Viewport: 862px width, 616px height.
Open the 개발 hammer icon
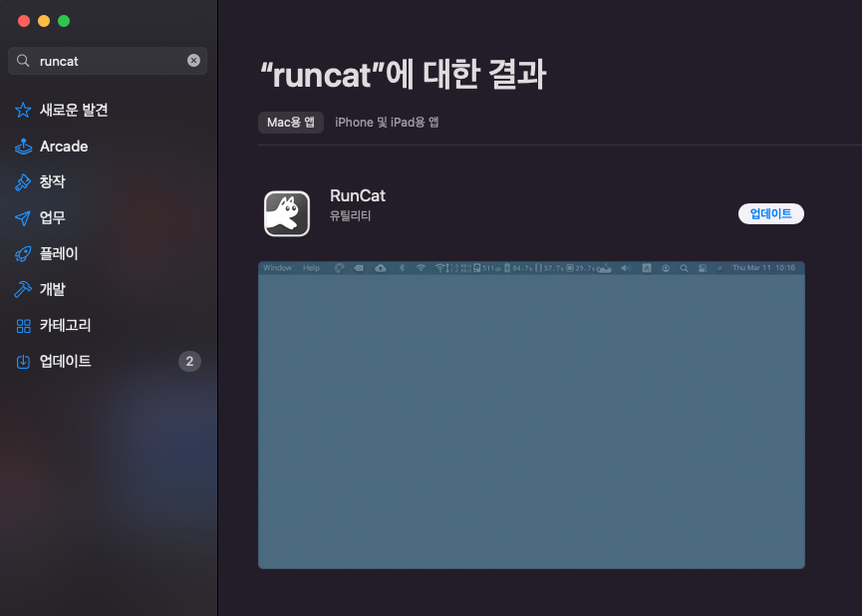pyautogui.click(x=23, y=289)
